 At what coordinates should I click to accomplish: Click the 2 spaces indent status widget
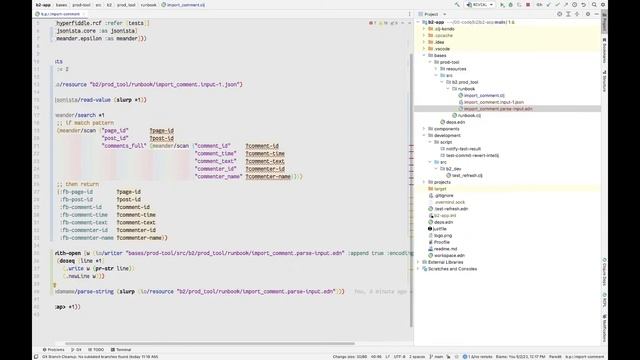point(417,356)
